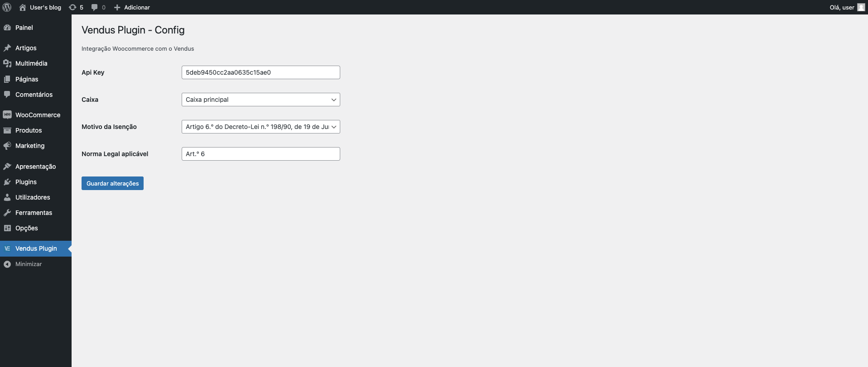Click the Api Key label
This screenshot has width=868, height=367.
93,72
